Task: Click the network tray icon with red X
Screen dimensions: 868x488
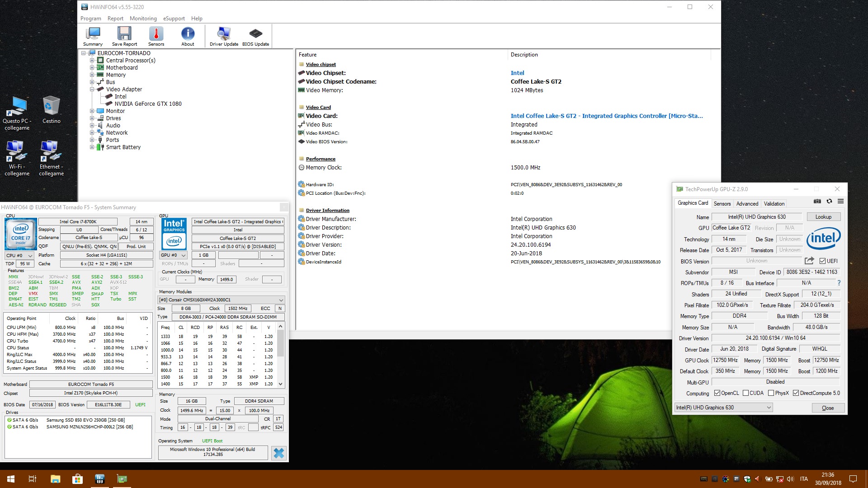Action: 779,479
